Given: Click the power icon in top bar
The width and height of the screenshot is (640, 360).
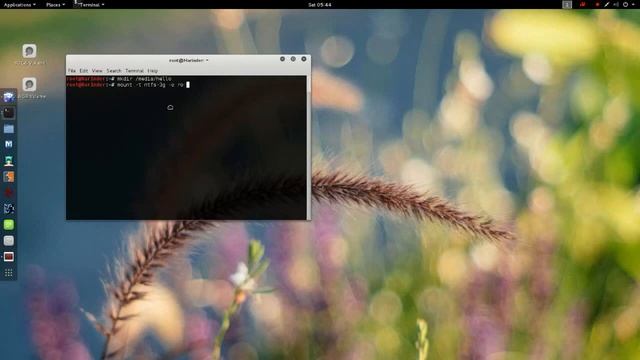Looking at the screenshot, I should [625, 4].
